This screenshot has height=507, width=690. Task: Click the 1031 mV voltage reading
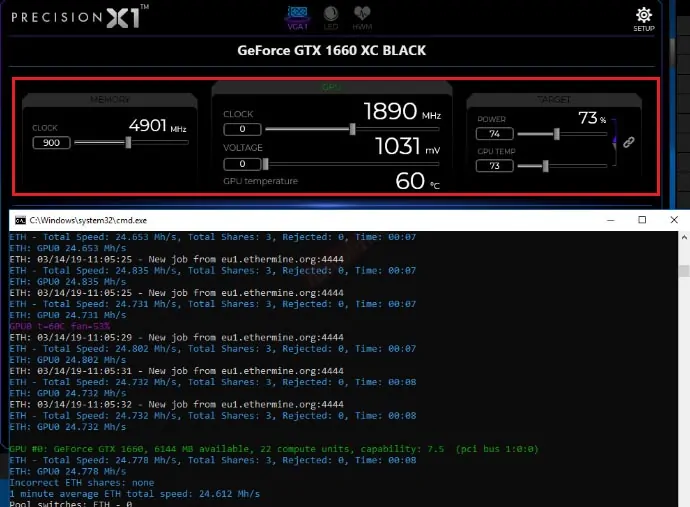coord(407,146)
